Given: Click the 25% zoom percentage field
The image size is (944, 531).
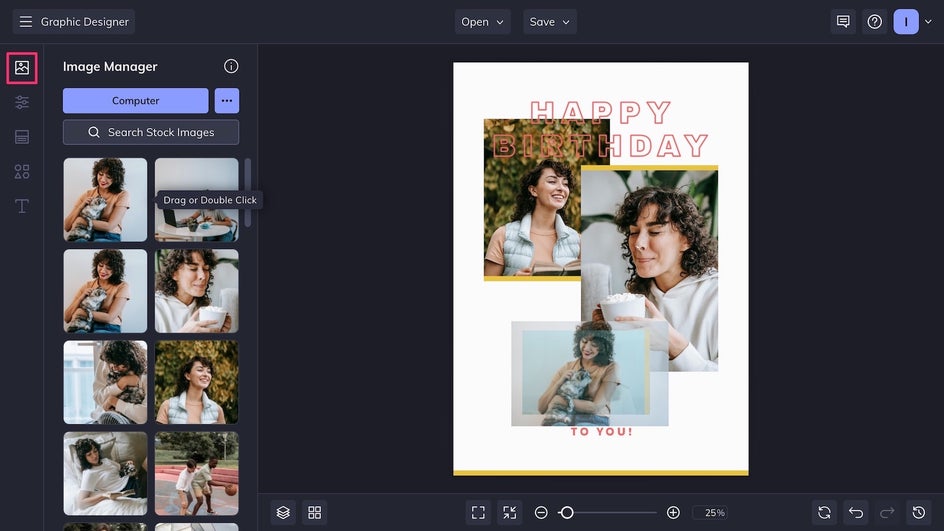Looking at the screenshot, I should (710, 512).
